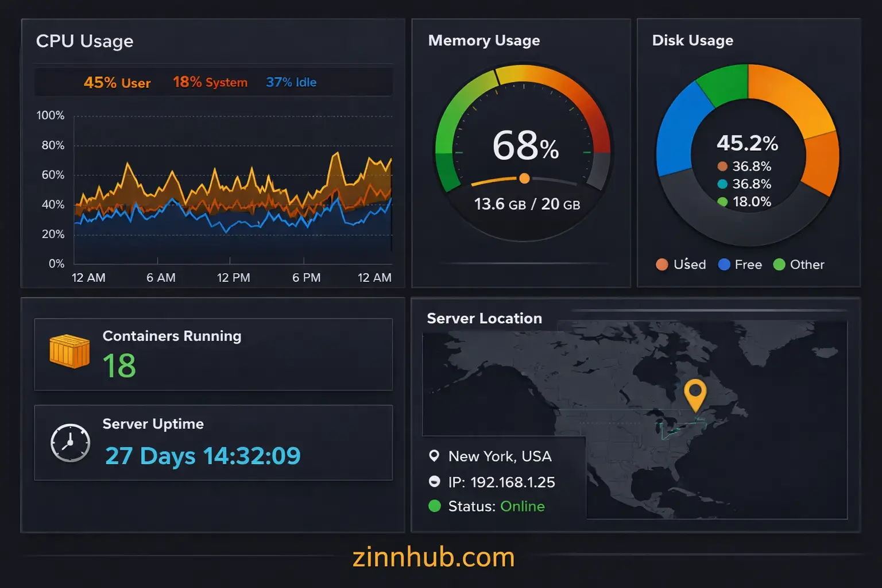
Task: Click the location pin beside New York
Action: (434, 456)
